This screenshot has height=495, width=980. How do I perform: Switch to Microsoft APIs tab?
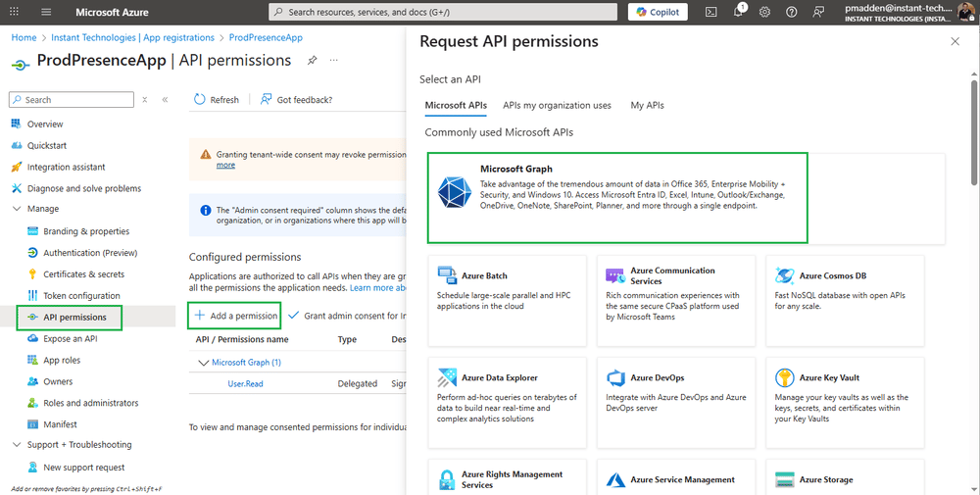(x=456, y=106)
